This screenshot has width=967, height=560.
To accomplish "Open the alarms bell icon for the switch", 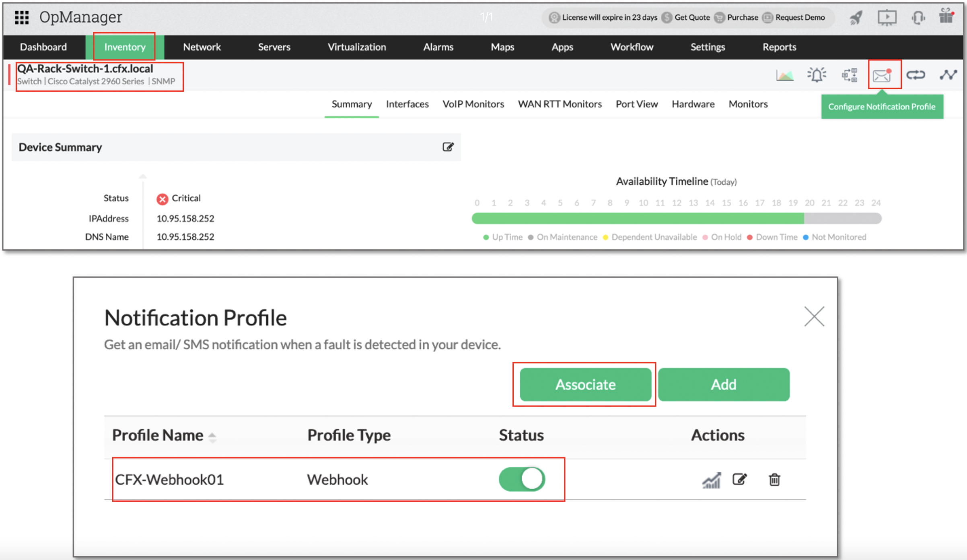I will (x=817, y=75).
